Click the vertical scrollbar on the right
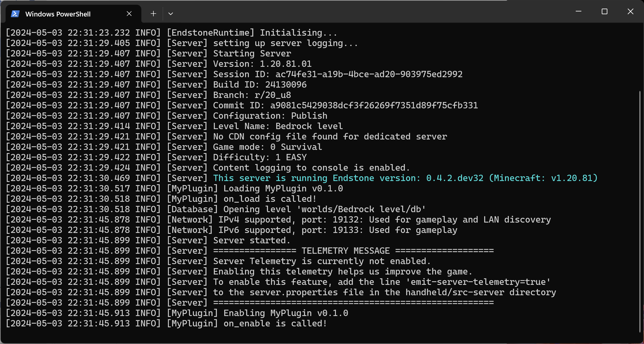644x344 pixels. coord(639,175)
